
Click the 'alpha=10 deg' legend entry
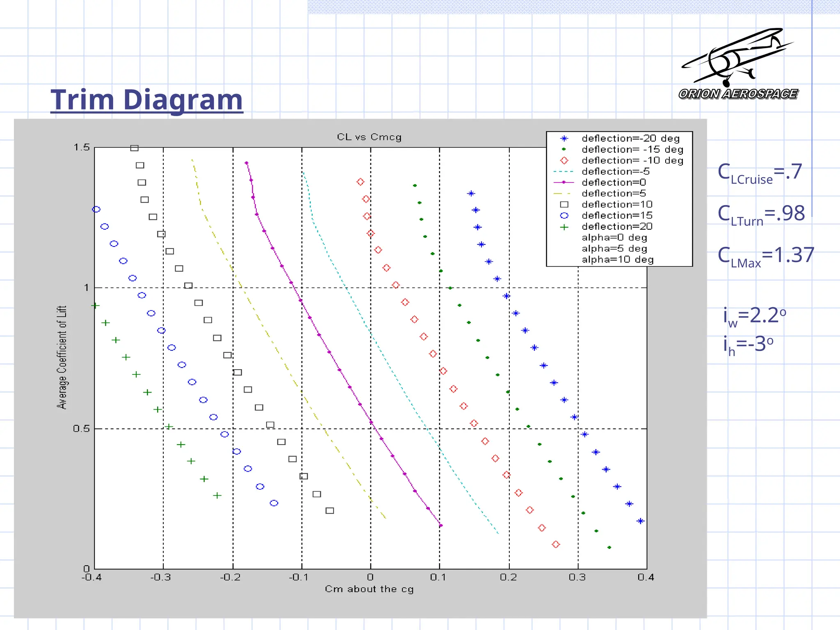pos(617,260)
